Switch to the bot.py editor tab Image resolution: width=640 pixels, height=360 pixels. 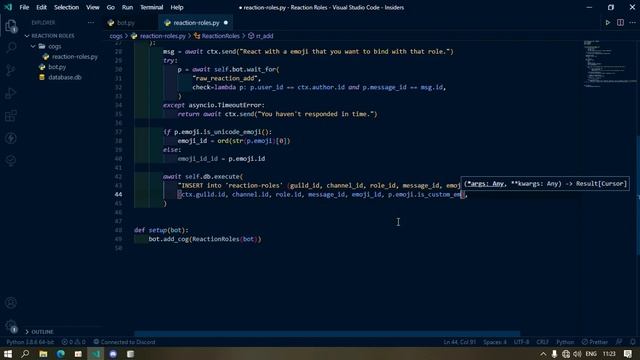click(130, 23)
